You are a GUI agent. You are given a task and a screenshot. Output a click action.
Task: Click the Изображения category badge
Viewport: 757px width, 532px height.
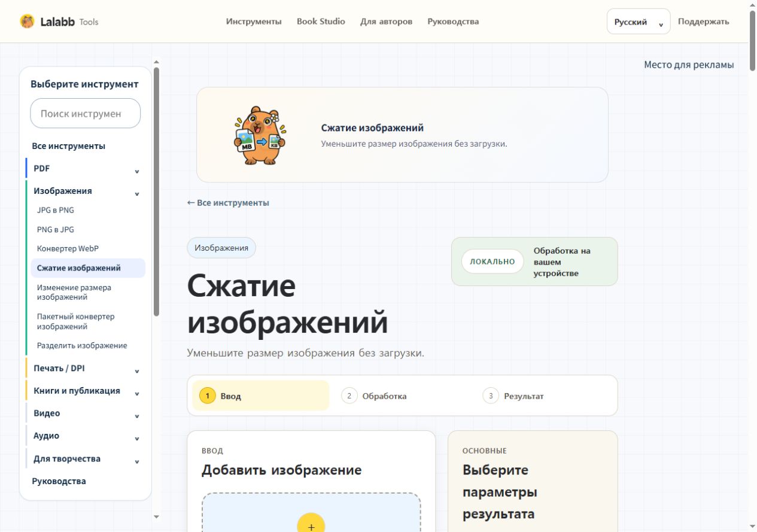pyautogui.click(x=221, y=248)
